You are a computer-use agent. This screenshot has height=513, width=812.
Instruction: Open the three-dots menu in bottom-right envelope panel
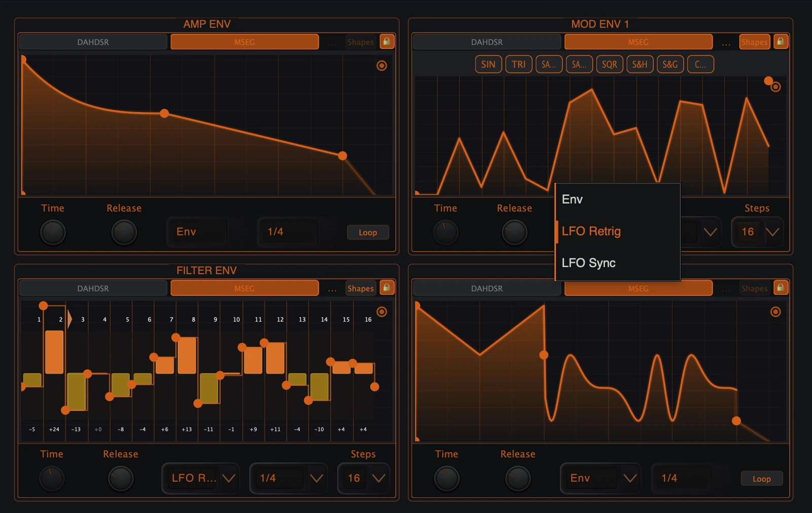click(726, 289)
